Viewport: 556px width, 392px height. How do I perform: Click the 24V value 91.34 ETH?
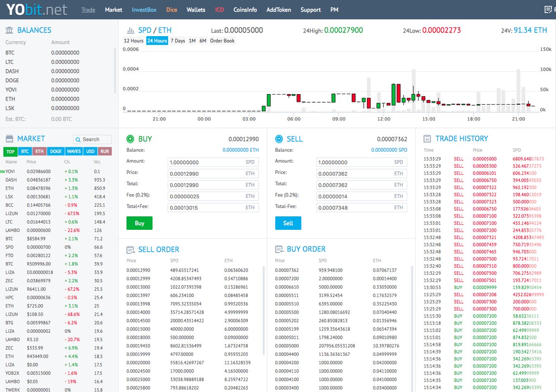pos(531,30)
